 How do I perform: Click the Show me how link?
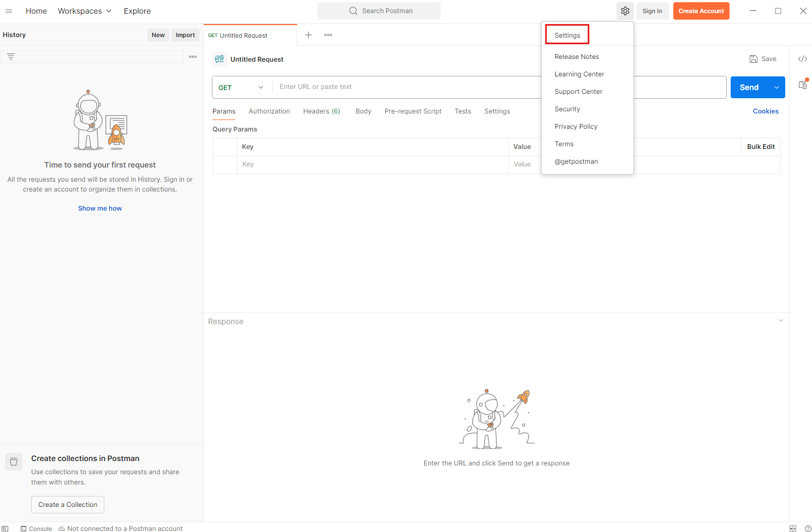[100, 208]
